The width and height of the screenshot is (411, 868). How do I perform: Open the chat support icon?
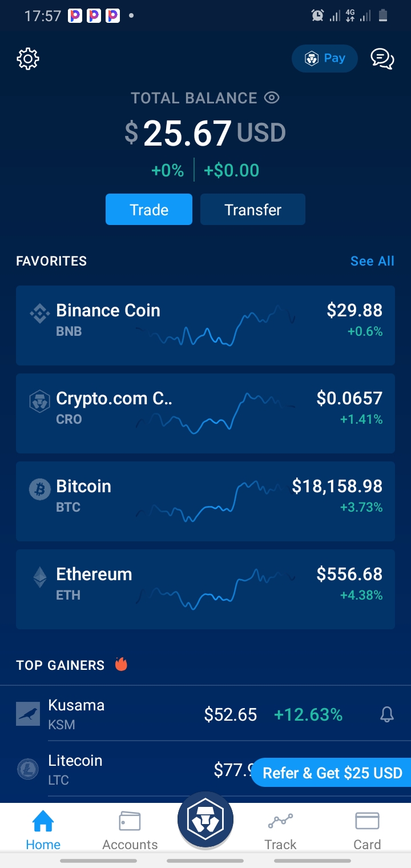[x=382, y=59]
